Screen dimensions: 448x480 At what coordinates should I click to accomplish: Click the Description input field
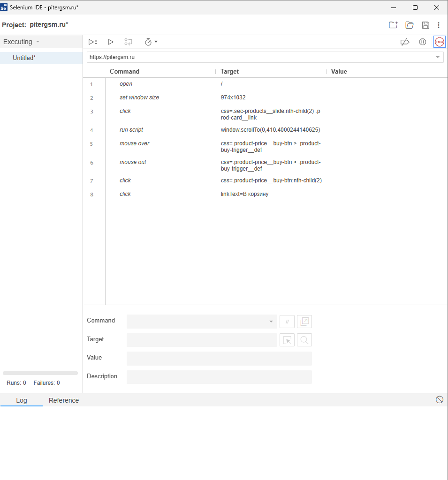click(220, 377)
